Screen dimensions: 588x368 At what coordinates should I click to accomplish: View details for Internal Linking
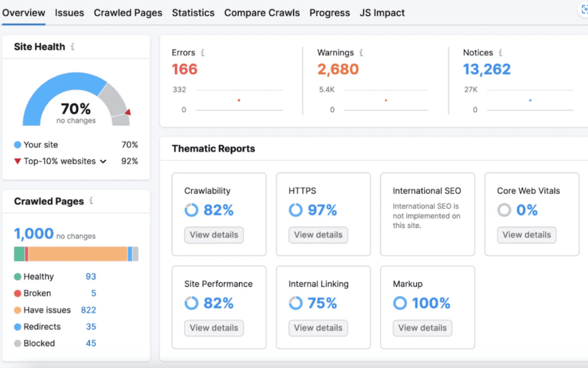pyautogui.click(x=318, y=328)
